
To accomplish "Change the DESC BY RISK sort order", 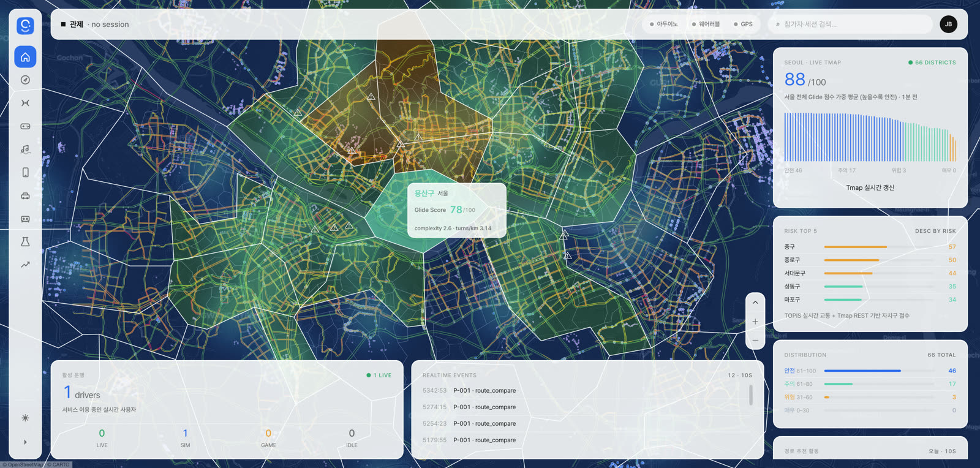I will pos(935,231).
